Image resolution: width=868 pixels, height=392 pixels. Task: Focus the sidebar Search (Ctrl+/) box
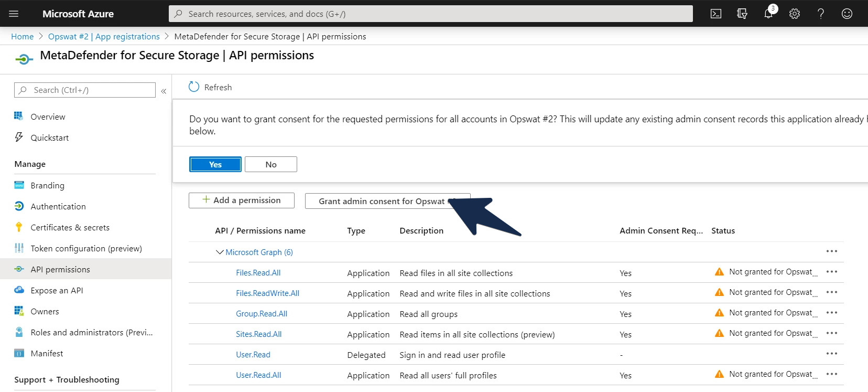[x=85, y=90]
